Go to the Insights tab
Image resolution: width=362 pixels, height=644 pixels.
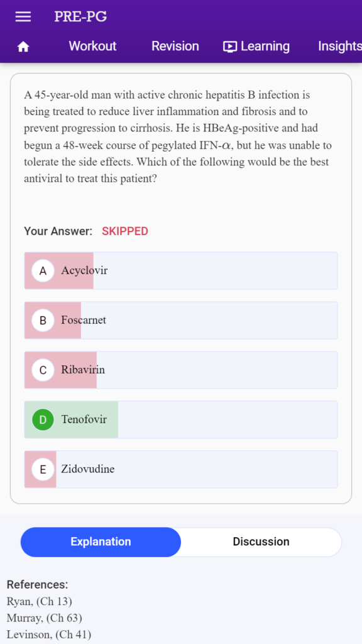pyautogui.click(x=340, y=46)
